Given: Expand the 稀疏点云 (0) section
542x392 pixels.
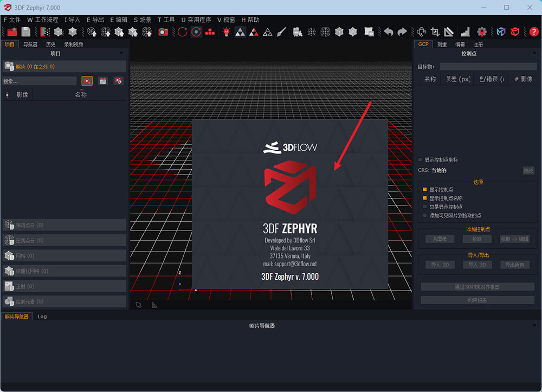Looking at the screenshot, I should [x=64, y=225].
